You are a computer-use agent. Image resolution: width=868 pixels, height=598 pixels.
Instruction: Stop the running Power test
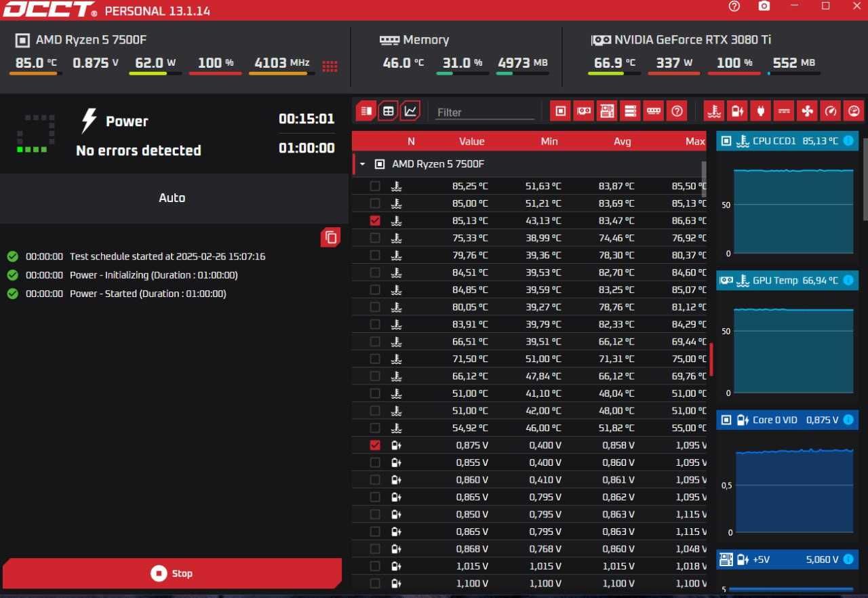click(x=172, y=574)
